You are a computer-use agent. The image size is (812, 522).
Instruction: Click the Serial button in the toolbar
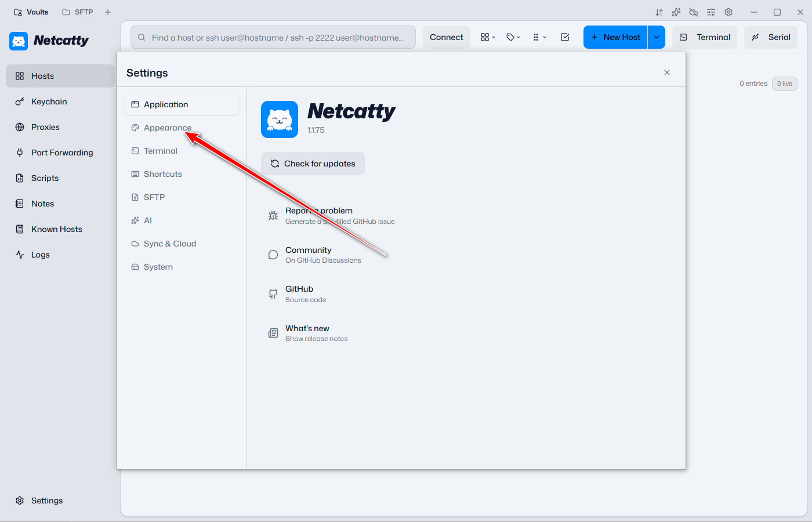point(771,37)
